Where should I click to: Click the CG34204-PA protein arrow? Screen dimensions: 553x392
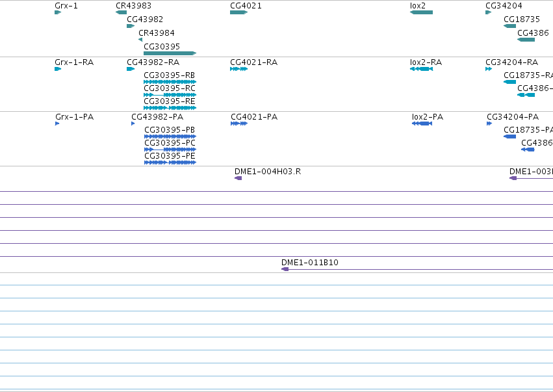pos(489,124)
